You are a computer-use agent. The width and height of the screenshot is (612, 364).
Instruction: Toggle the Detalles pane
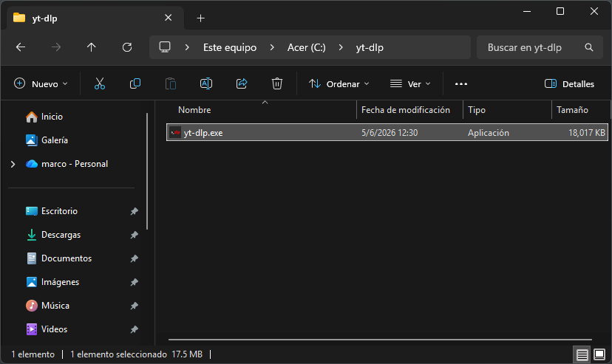tap(569, 83)
